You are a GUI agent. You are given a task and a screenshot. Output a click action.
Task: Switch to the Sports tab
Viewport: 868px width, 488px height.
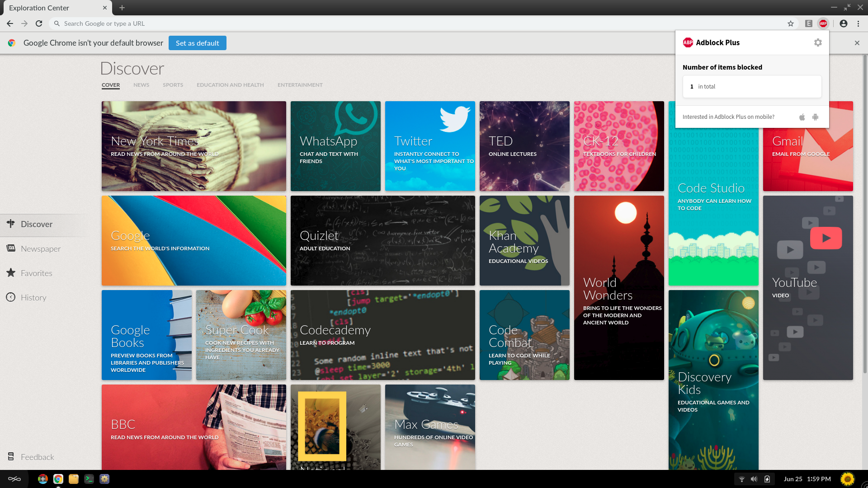tap(173, 85)
